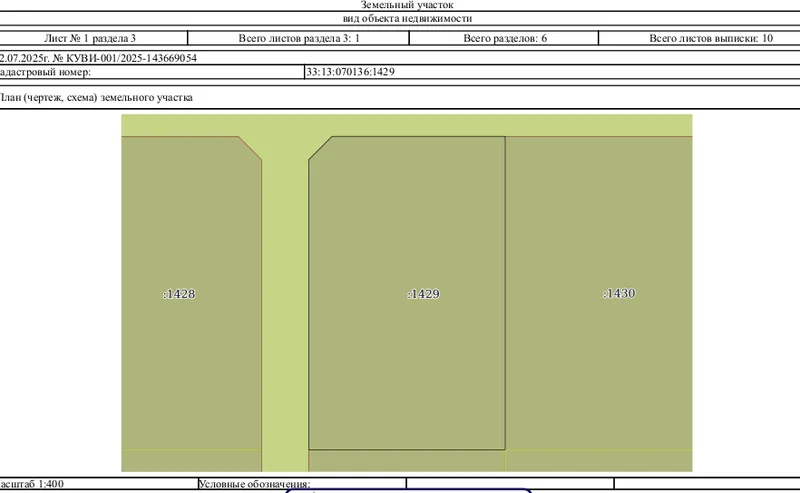Image resolution: width=800 pixels, height=493 pixels.
Task: Select the :1430 parcel label
Action: (619, 293)
